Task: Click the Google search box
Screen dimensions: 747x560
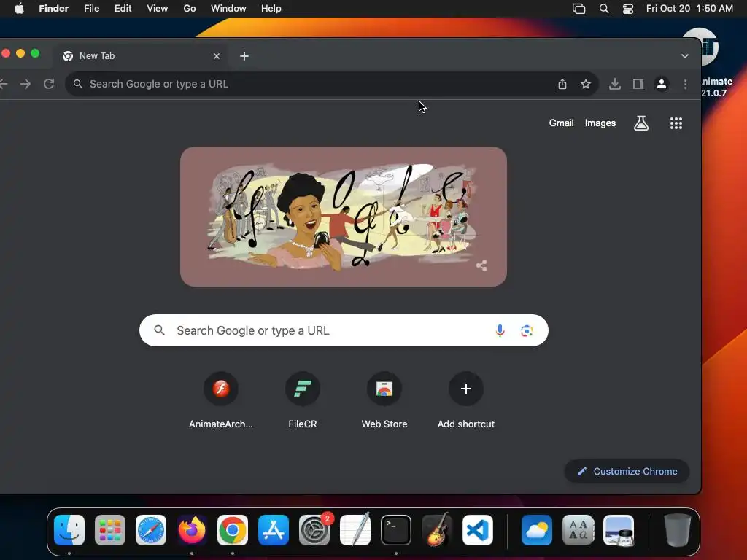Action: [344, 330]
